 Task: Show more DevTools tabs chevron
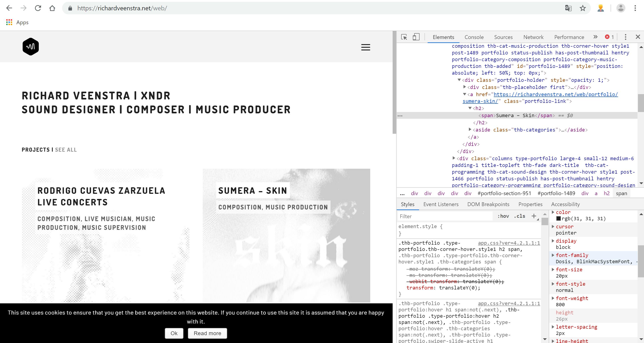tap(595, 37)
